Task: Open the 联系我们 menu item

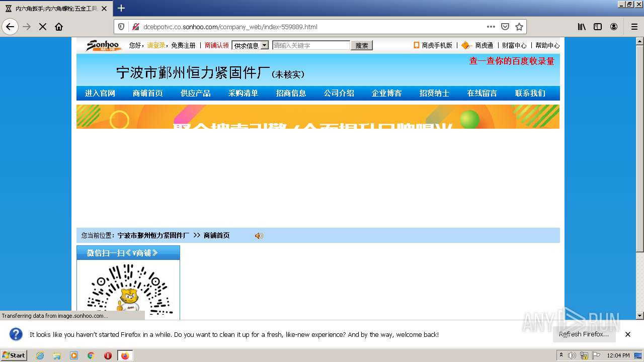Action: click(530, 93)
